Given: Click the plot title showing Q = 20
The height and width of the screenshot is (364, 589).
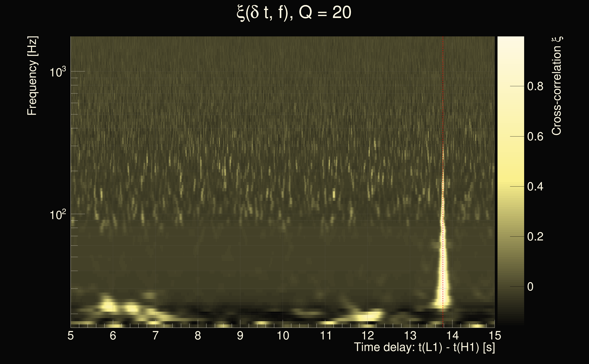Looking at the screenshot, I should [x=294, y=13].
